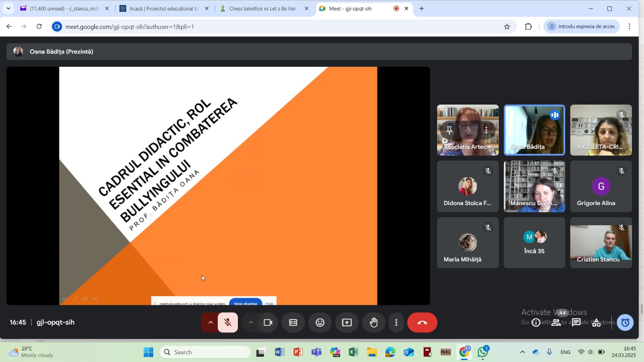Switch to the Acasă Proiectul educațional tab
The width and height of the screenshot is (644, 362).
tap(164, 8)
